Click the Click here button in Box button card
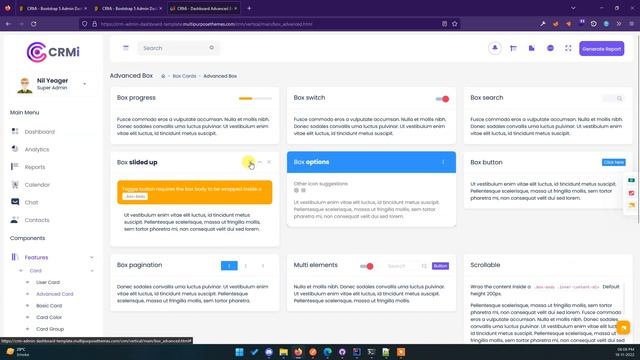The height and width of the screenshot is (360, 640). (x=613, y=162)
